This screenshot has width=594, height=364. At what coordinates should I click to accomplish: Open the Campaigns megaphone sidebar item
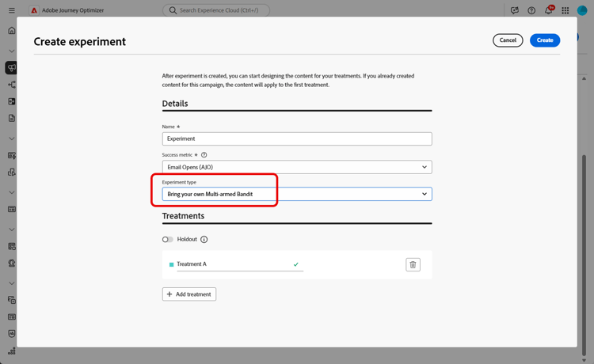click(11, 68)
